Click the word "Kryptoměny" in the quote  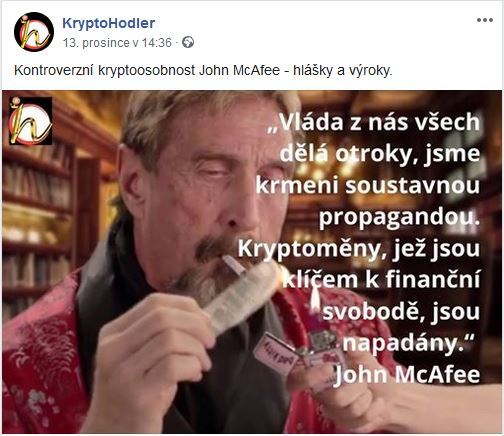tap(312, 250)
